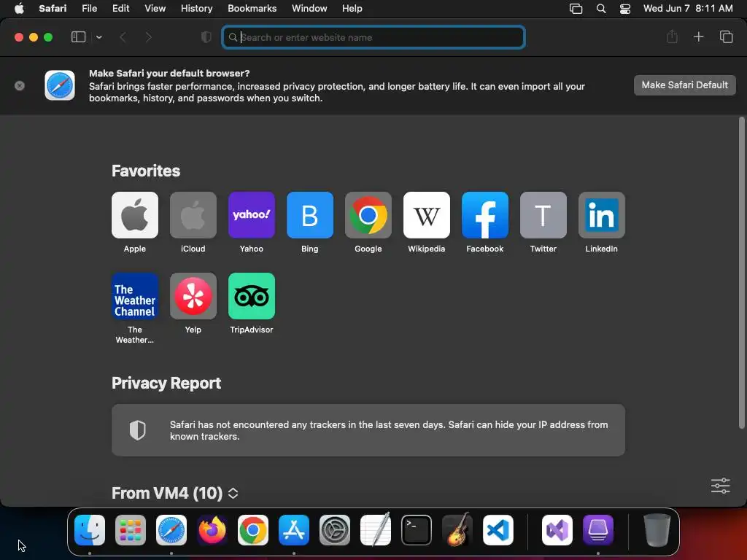Open the Bing favorite tile
This screenshot has height=560, width=747.
(x=309, y=215)
